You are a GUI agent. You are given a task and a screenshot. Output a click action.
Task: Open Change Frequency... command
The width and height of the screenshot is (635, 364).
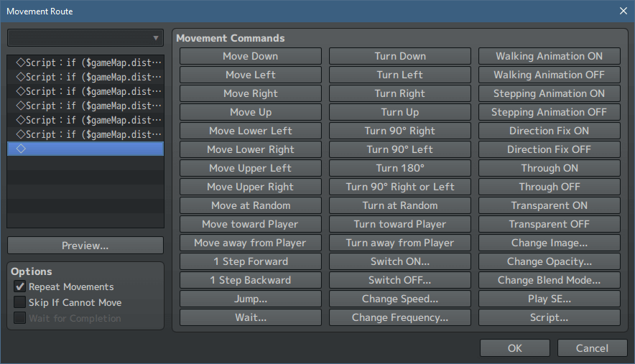400,317
